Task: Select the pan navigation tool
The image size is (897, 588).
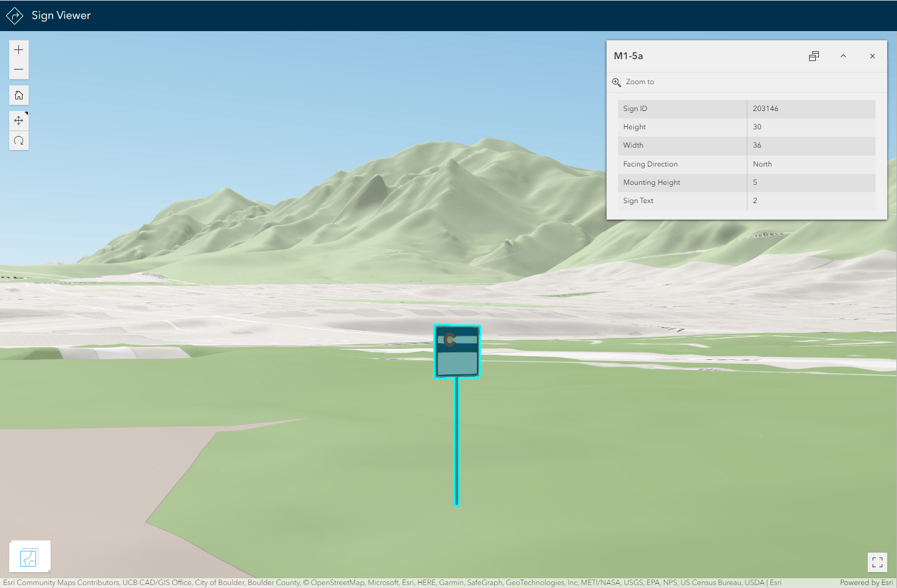Action: [18, 120]
